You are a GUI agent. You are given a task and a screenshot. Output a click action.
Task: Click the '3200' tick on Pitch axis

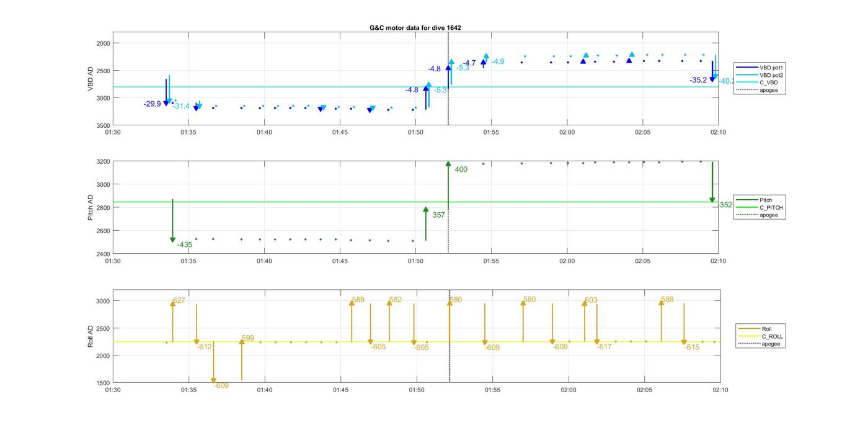tap(103, 161)
